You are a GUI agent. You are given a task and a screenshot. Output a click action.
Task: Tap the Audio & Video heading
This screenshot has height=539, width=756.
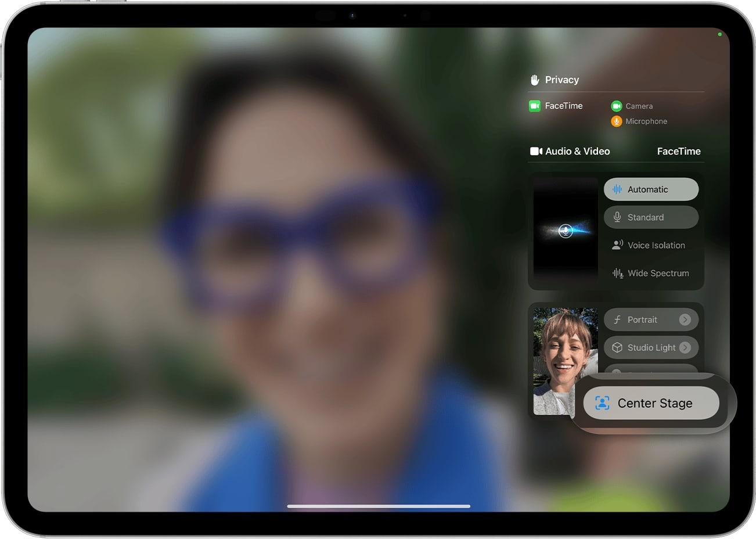point(577,151)
